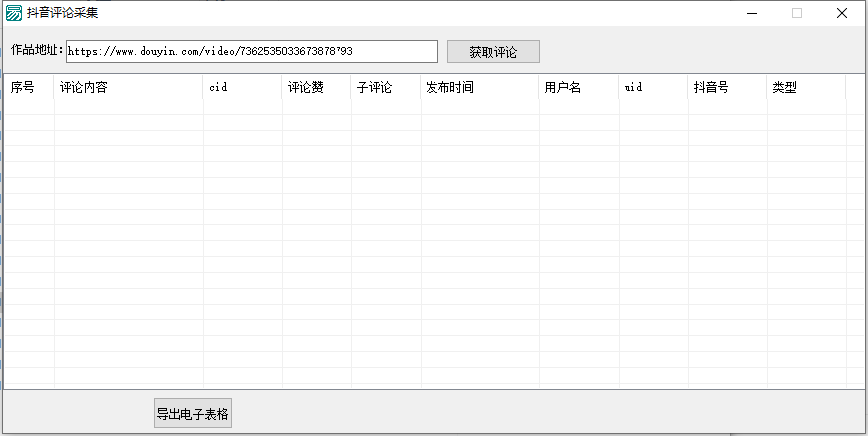Viewport: 868px width, 436px height.
Task: Click the 抖音评论采集 window title
Action: (x=62, y=13)
